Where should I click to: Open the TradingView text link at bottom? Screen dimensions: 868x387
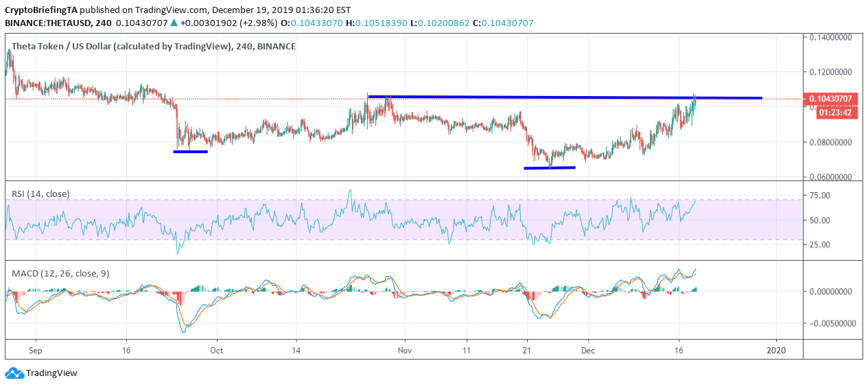pyautogui.click(x=51, y=373)
